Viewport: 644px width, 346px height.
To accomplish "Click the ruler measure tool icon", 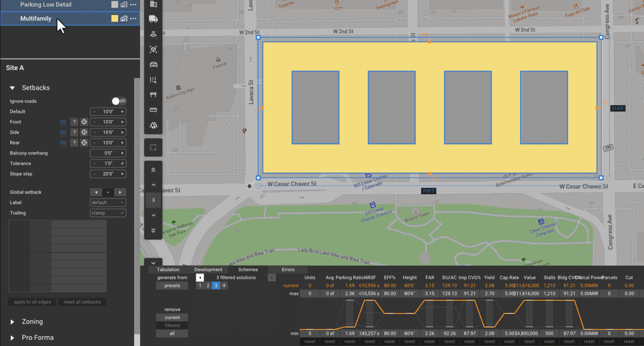I will (153, 110).
